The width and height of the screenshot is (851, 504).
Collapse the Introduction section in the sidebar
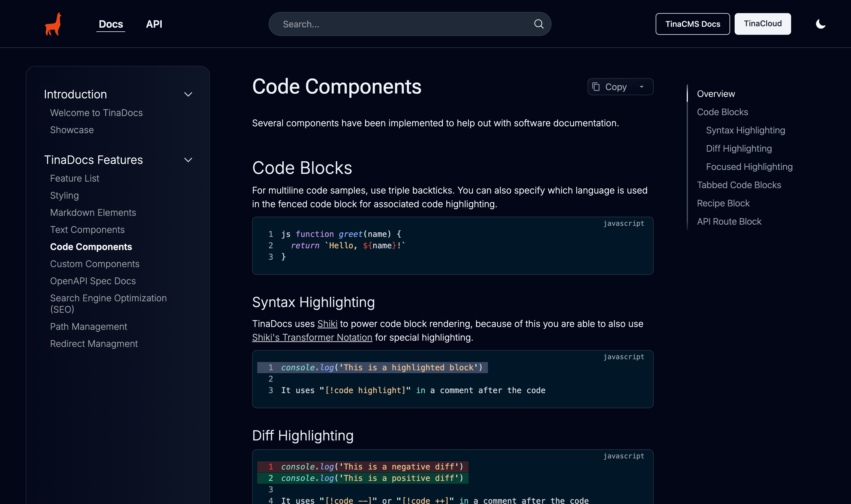(x=188, y=94)
